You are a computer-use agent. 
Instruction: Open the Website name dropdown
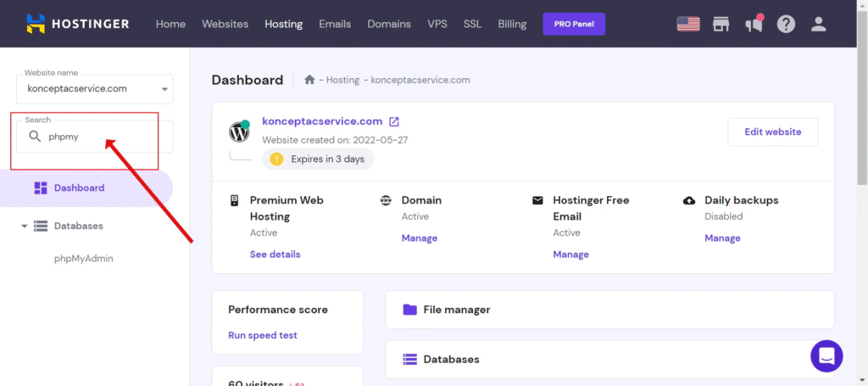coord(95,89)
